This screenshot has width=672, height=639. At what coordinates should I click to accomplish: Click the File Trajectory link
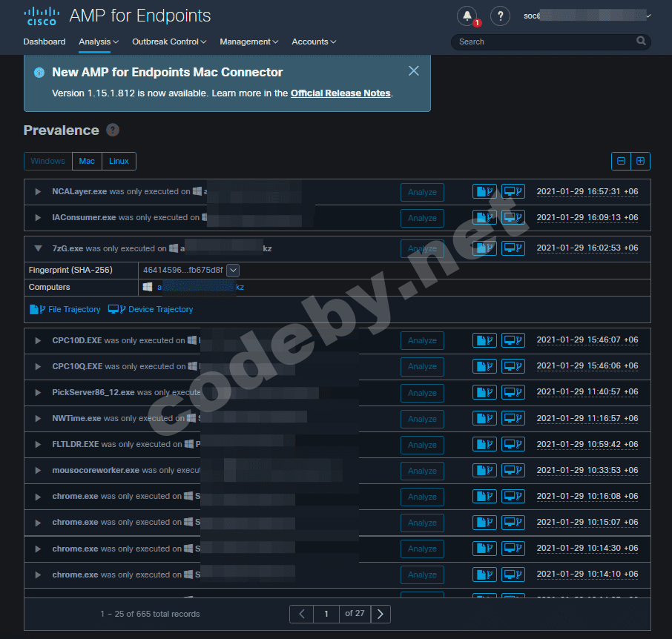(65, 309)
